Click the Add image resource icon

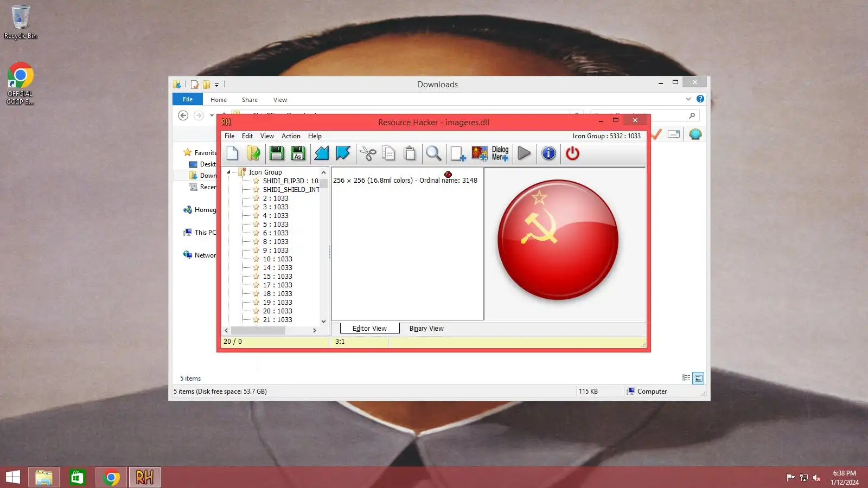480,153
